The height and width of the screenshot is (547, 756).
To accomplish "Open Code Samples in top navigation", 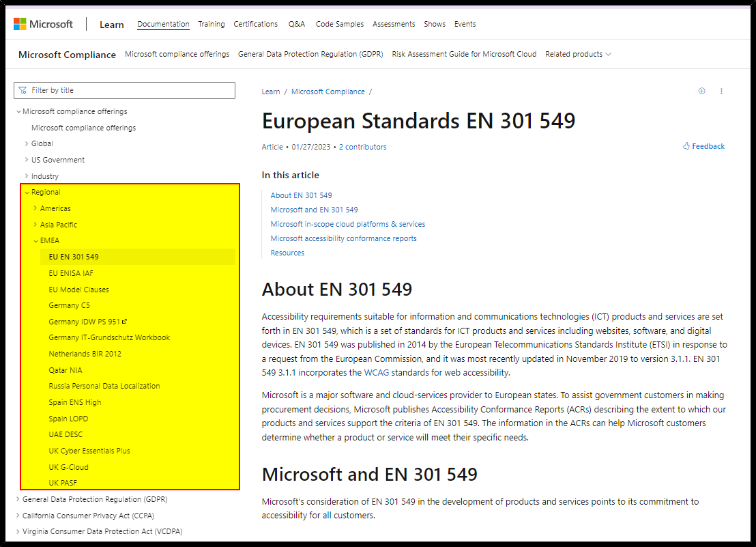I will point(339,24).
